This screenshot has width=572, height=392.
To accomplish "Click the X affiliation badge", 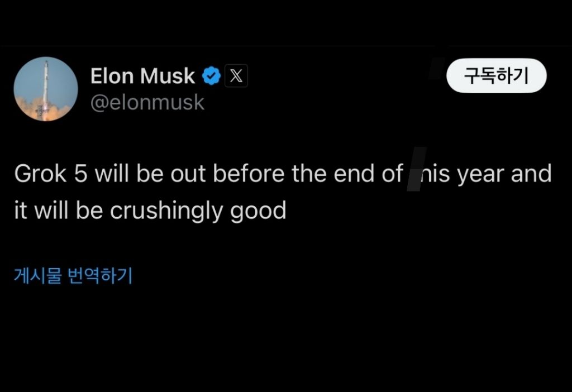I will [236, 76].
